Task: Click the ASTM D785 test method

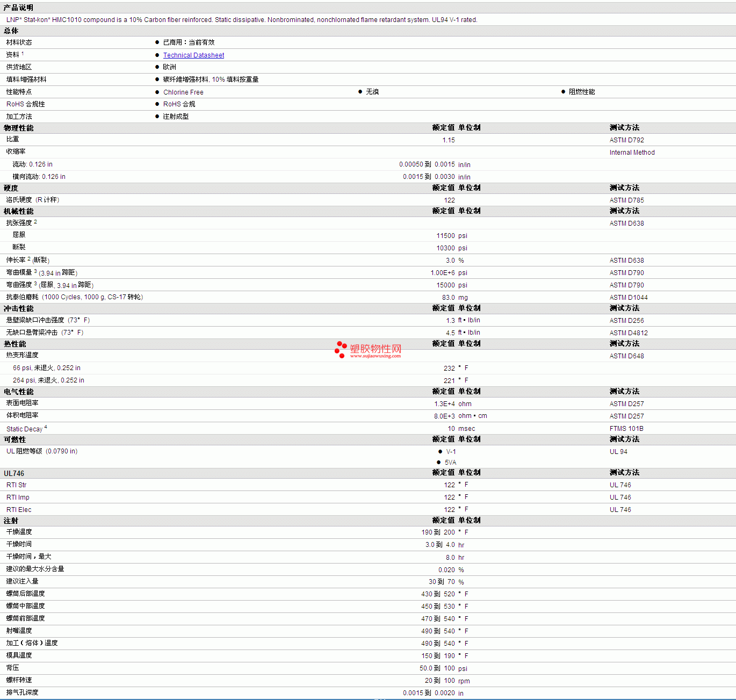Action: click(x=626, y=200)
